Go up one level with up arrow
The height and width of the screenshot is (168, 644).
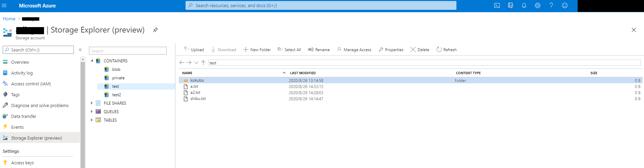coord(203,63)
